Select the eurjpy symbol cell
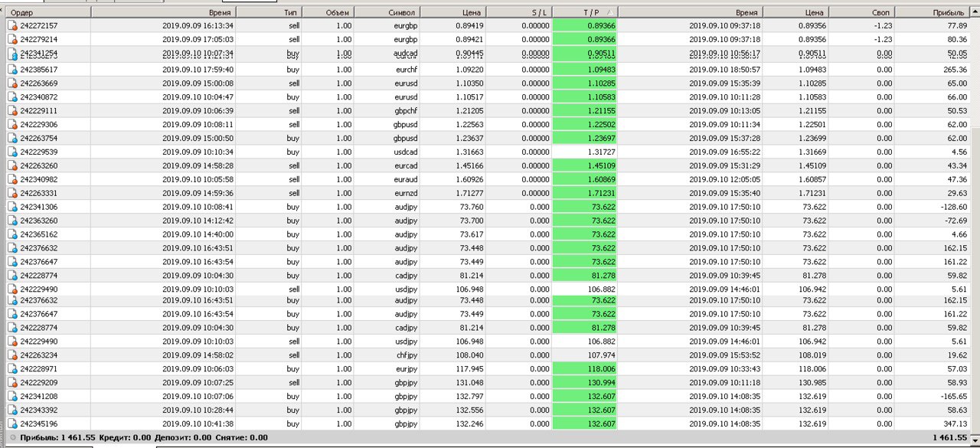Image resolution: width=980 pixels, height=448 pixels. click(405, 369)
